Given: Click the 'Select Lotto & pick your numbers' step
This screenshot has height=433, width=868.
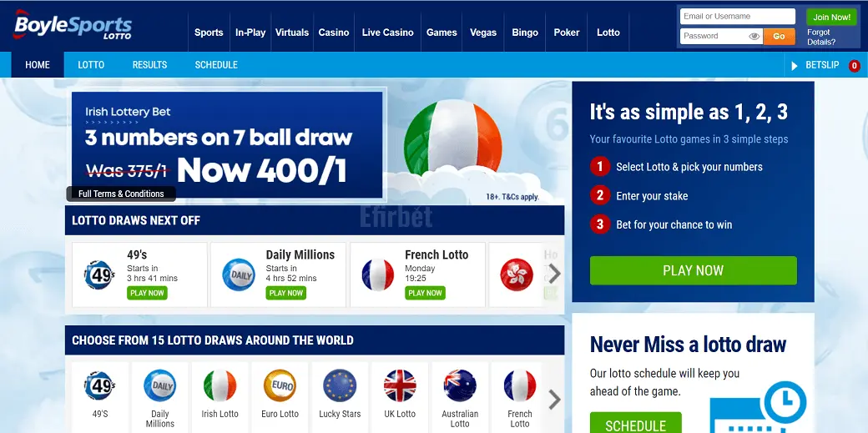Looking at the screenshot, I should tap(689, 167).
